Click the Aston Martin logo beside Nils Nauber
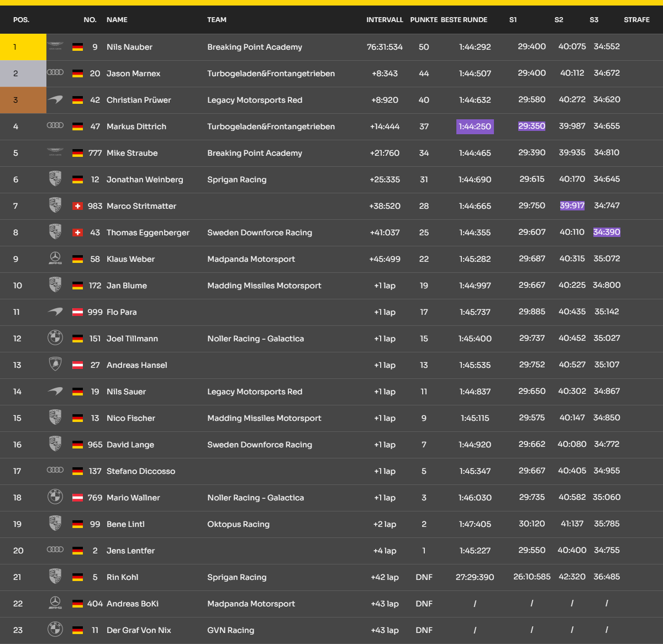This screenshot has height=644, width=663. click(55, 47)
